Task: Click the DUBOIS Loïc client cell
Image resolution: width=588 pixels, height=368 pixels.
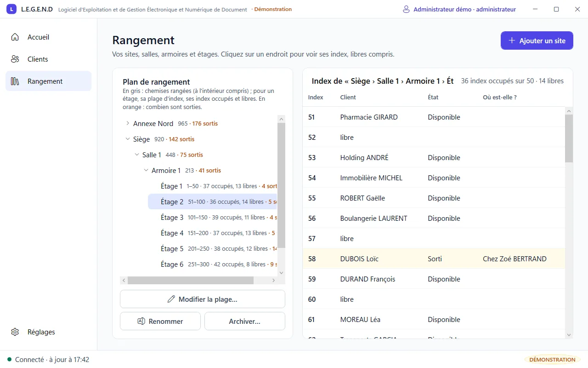Action: pos(359,259)
